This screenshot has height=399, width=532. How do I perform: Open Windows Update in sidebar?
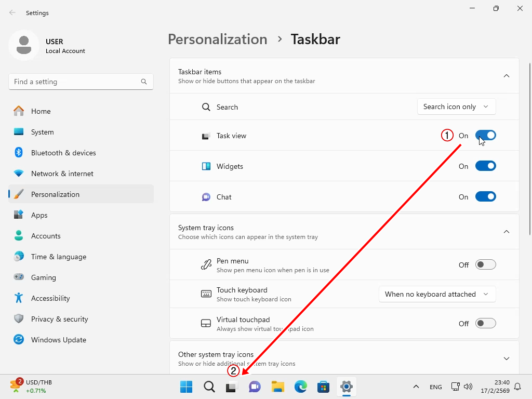[58, 340]
